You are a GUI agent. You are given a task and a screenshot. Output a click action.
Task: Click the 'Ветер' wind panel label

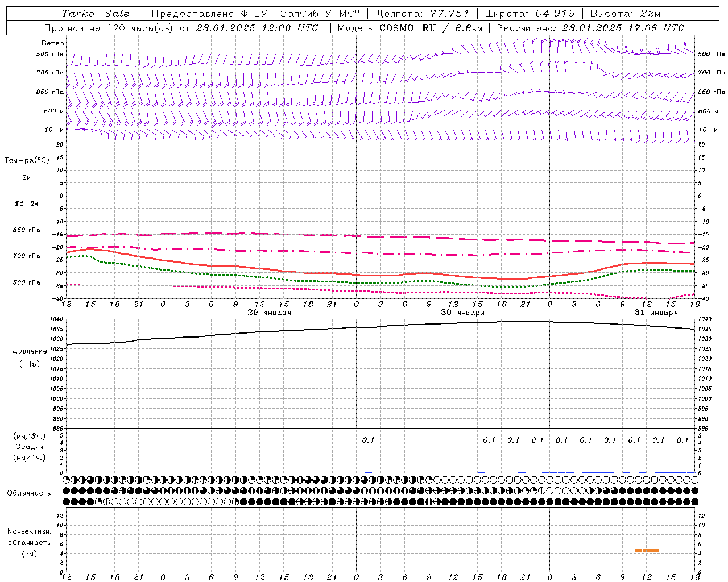coord(53,43)
